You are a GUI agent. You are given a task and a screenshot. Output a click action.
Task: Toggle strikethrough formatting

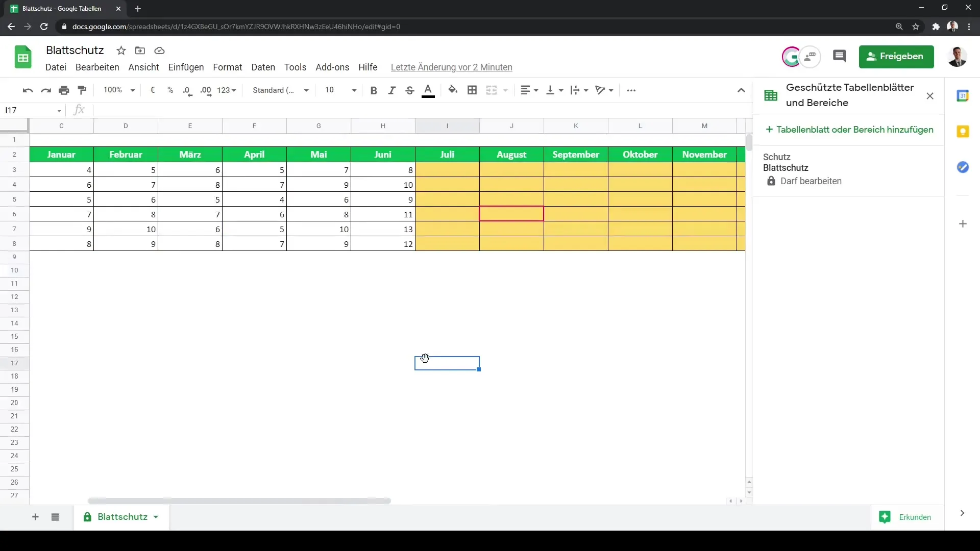pos(409,90)
